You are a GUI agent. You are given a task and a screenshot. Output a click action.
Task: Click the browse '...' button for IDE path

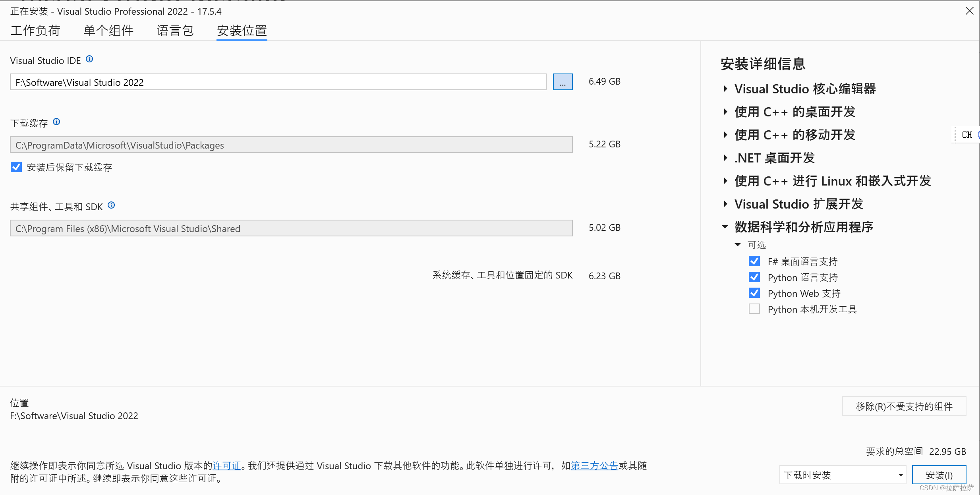pyautogui.click(x=562, y=82)
